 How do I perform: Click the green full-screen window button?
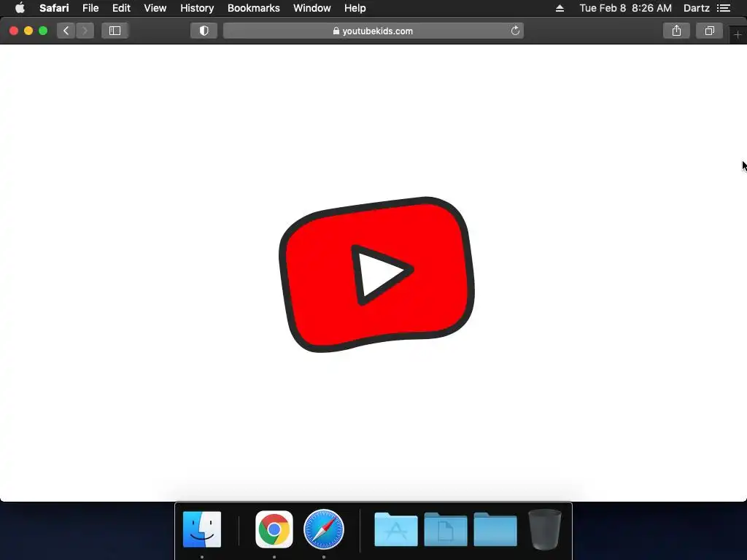pos(43,31)
